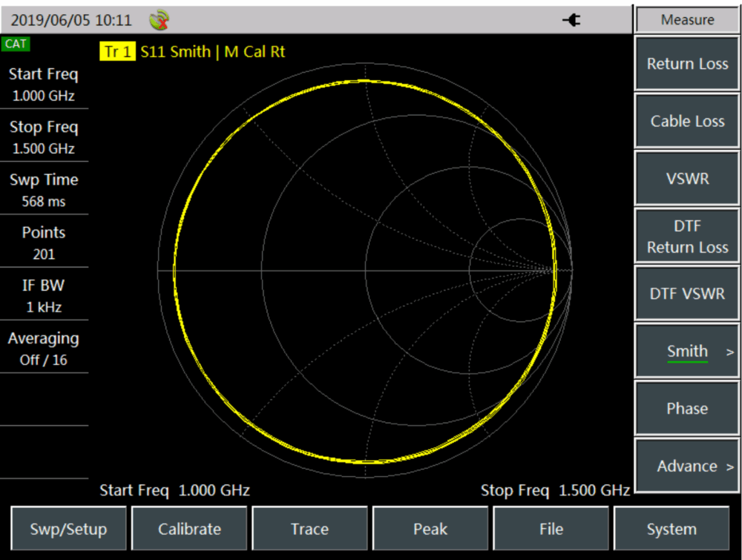Open the File menu
The width and height of the screenshot is (742, 560).
(x=551, y=529)
